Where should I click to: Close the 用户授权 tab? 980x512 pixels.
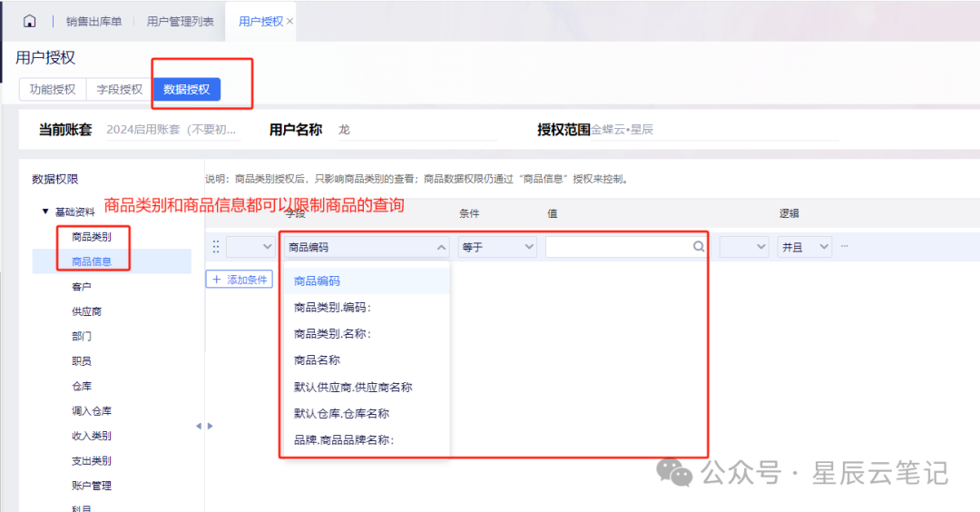pos(290,21)
